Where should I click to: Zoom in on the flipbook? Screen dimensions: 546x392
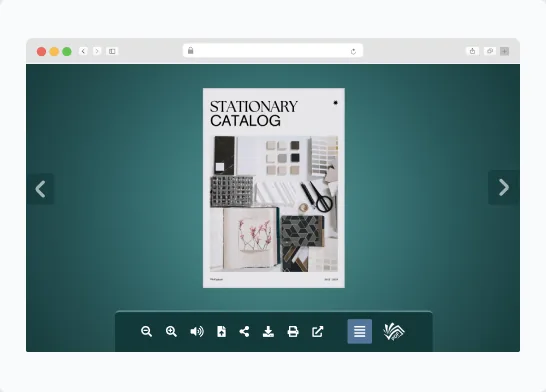pyautogui.click(x=171, y=331)
